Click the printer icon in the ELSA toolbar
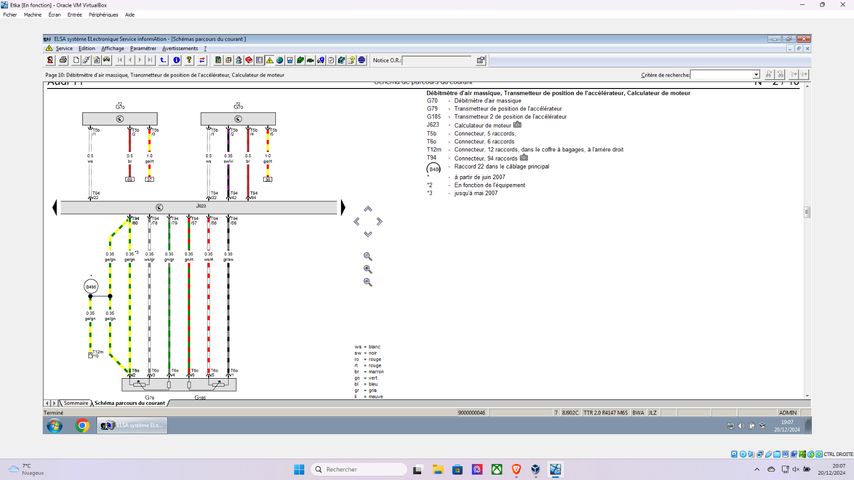 click(63, 60)
